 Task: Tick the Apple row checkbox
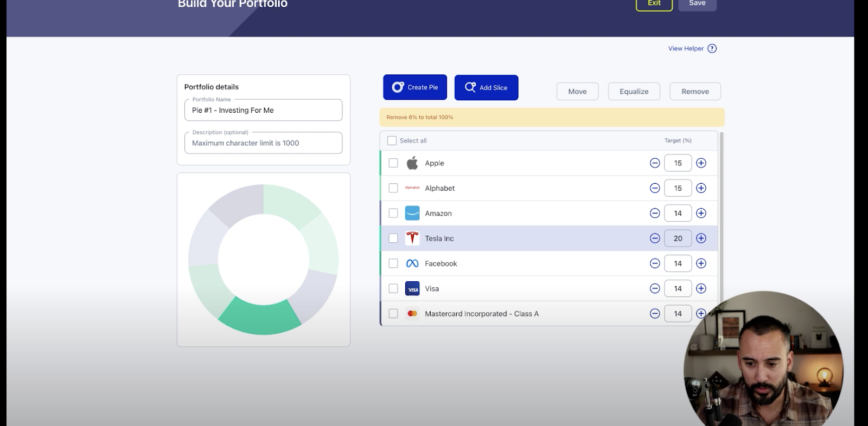tap(393, 163)
